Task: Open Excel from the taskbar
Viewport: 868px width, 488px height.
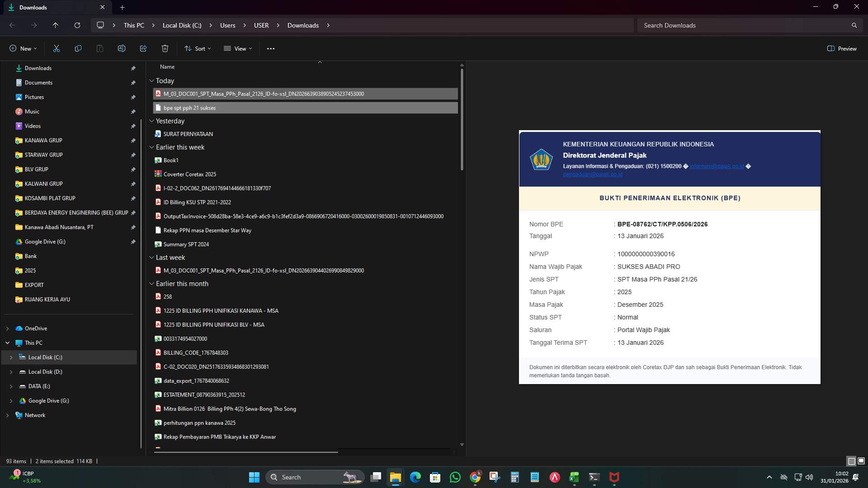Action: 574,477
